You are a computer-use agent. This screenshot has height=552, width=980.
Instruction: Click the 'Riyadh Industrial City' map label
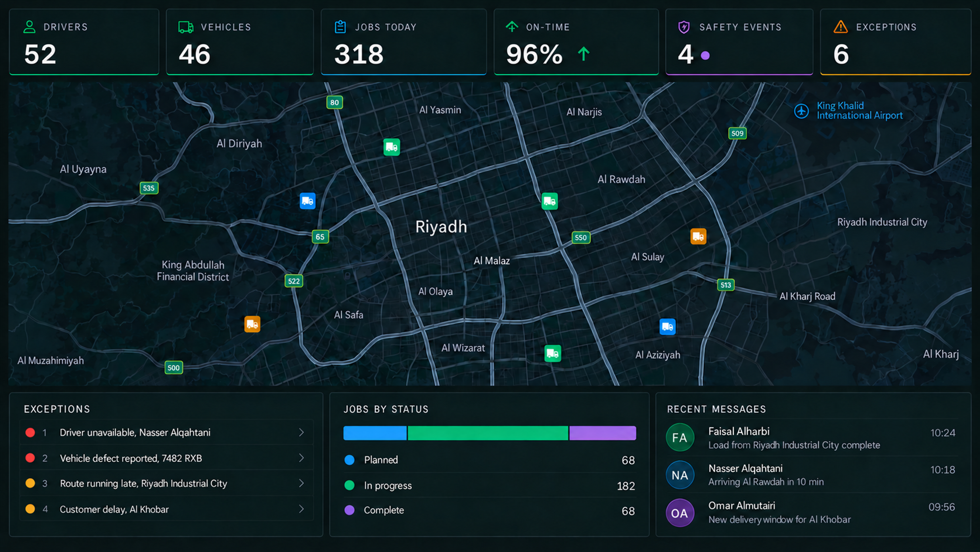click(882, 222)
